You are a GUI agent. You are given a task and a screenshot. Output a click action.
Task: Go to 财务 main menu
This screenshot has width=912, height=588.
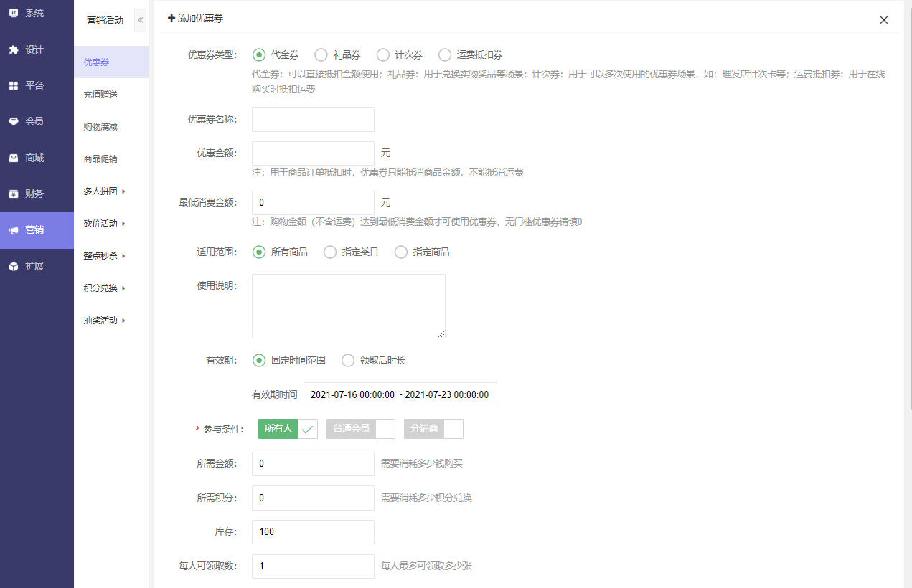[37, 194]
